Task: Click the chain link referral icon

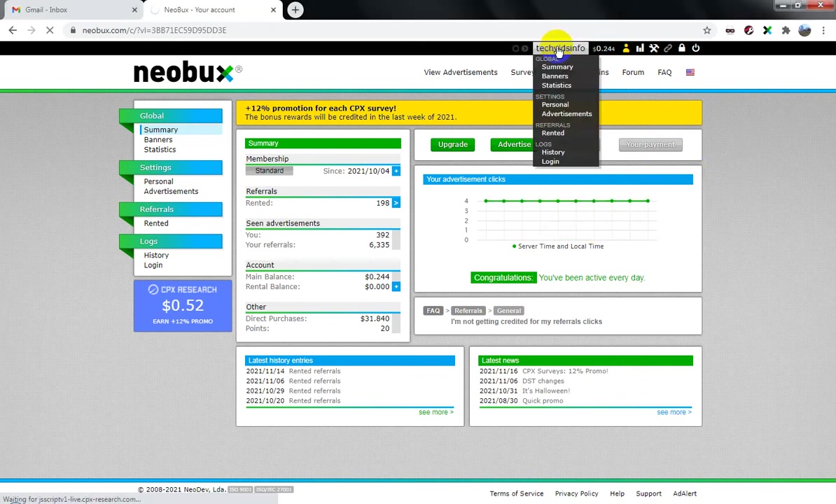Action: point(667,48)
